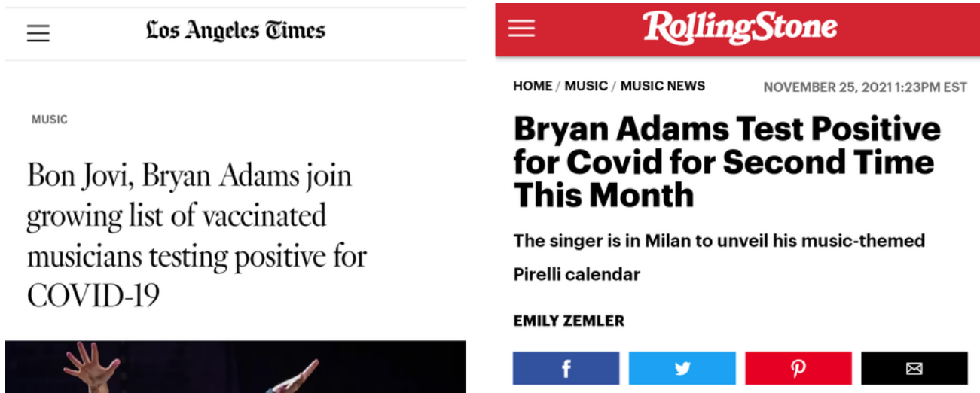Select the MUSIC category label in LA Times
Viewport: 980px width, 393px height.
[x=50, y=120]
